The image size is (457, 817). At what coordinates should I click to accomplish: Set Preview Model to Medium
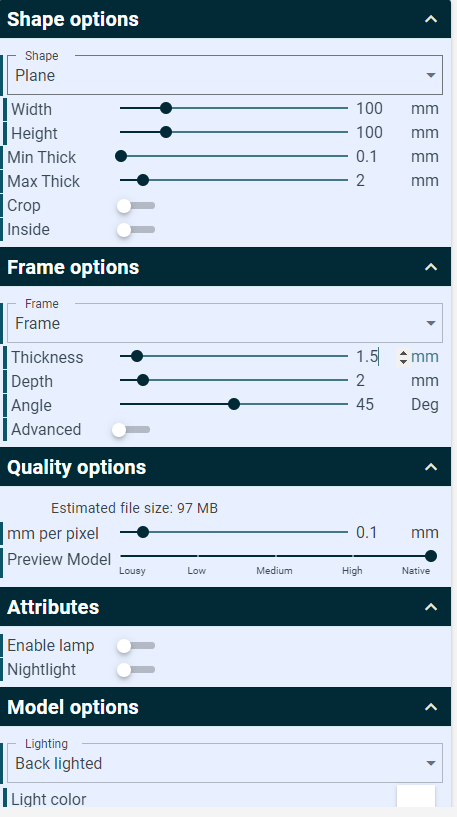coord(276,556)
